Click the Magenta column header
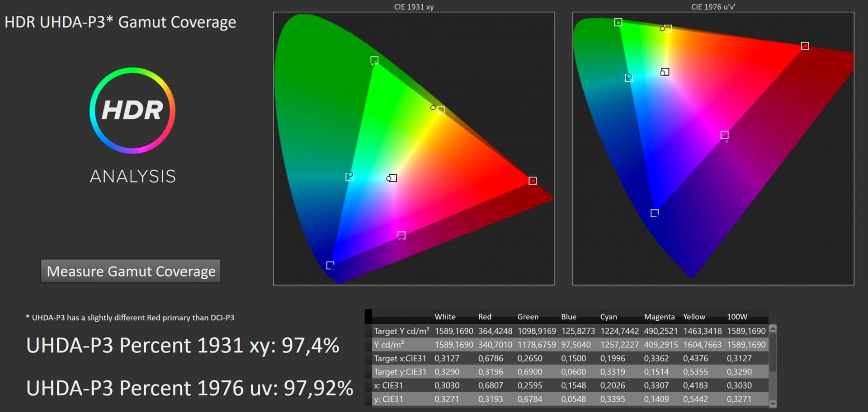Image resolution: width=868 pixels, height=412 pixels. point(659,317)
